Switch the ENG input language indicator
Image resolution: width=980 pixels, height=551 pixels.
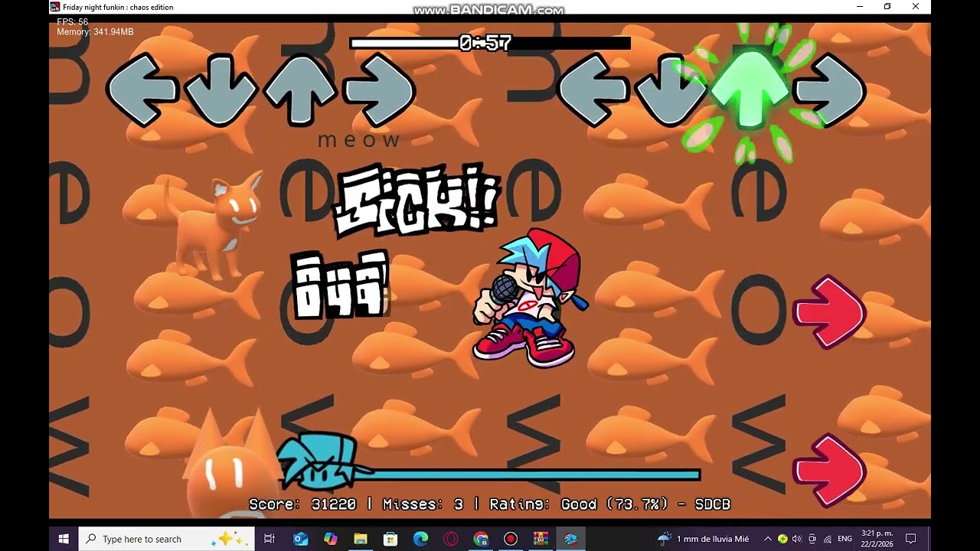[845, 539]
